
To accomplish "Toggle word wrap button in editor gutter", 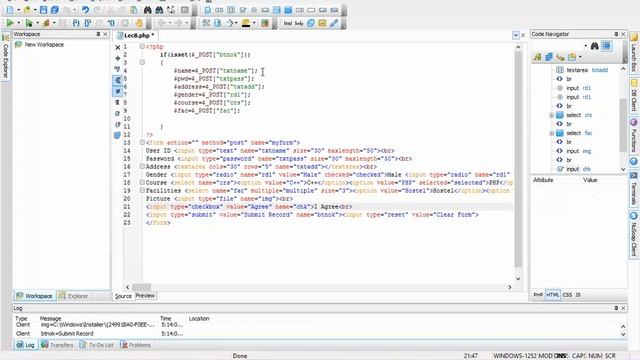I will coord(118,80).
